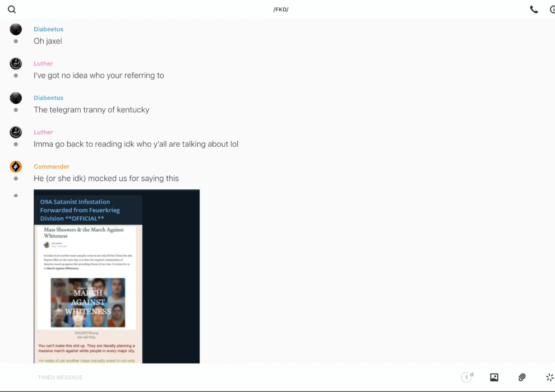Open the timed message timer icon

point(466,377)
